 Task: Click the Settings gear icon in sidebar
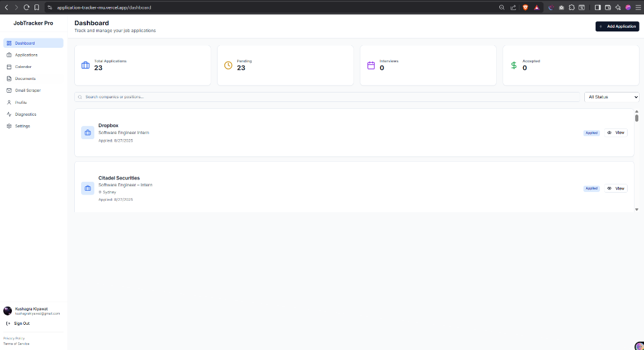(9, 127)
